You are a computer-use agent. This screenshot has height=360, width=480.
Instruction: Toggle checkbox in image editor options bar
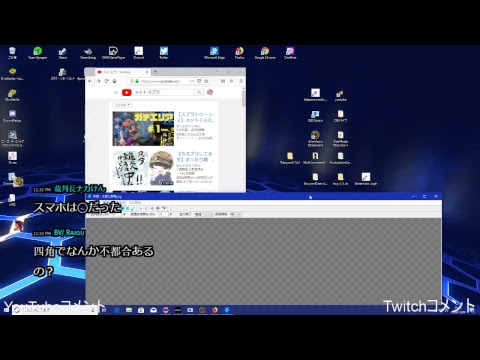click(x=190, y=214)
